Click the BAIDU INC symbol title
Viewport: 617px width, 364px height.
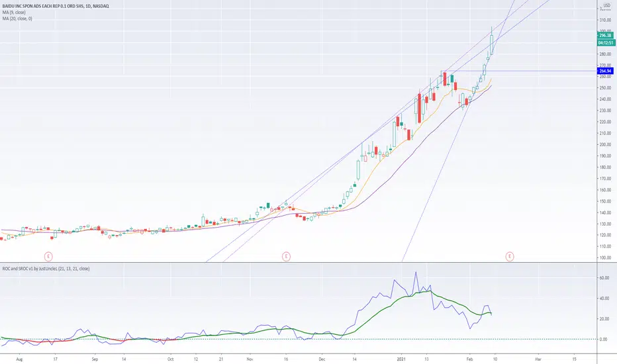56,6
